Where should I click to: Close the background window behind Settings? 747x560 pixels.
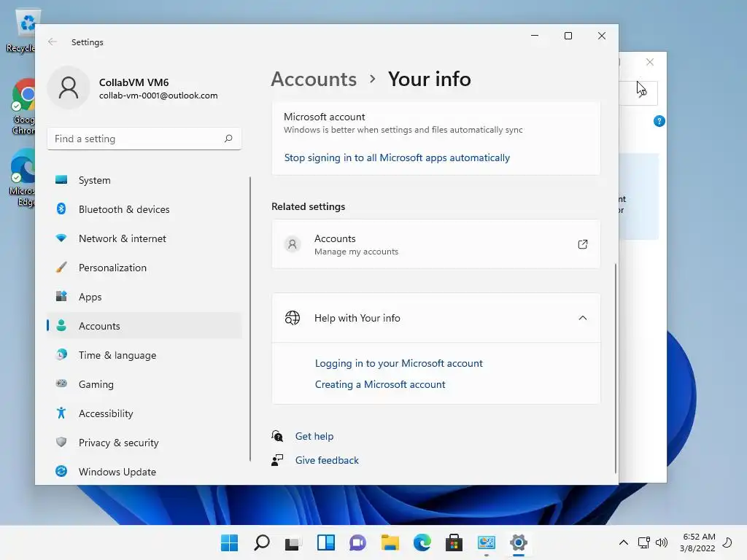[650, 62]
